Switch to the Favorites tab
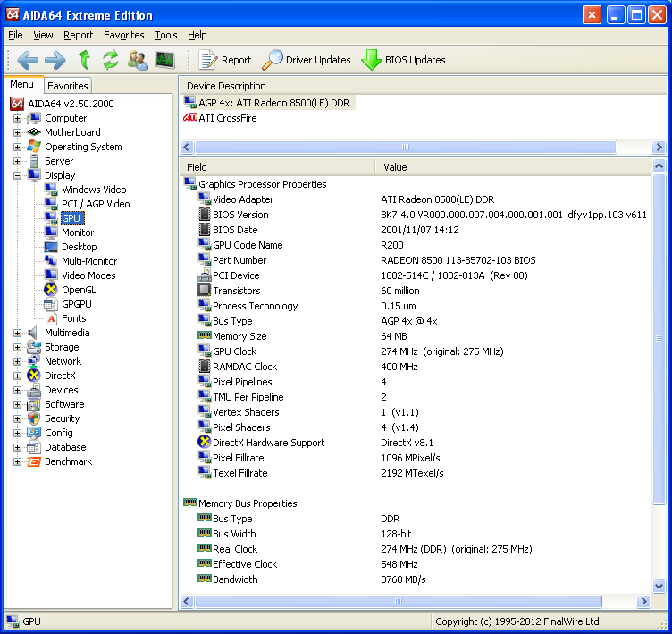 tap(68, 86)
